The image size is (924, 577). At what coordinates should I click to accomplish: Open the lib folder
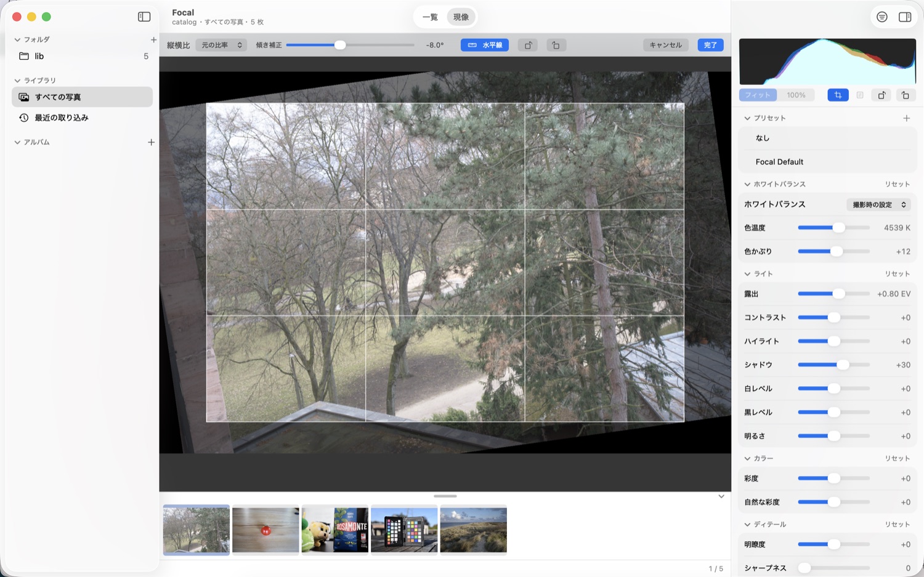[83, 56]
